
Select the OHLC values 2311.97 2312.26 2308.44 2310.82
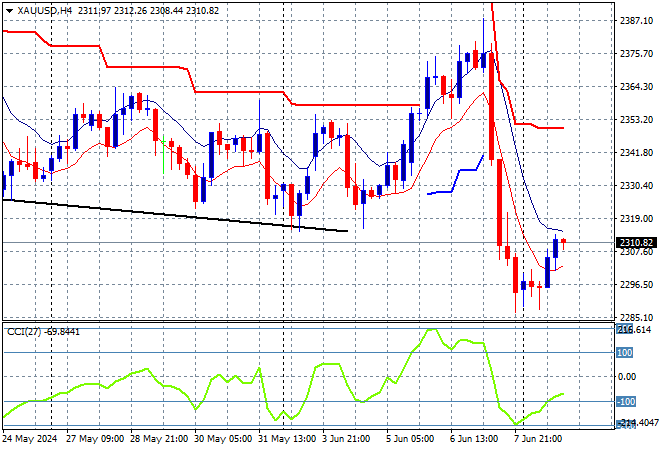(x=148, y=11)
